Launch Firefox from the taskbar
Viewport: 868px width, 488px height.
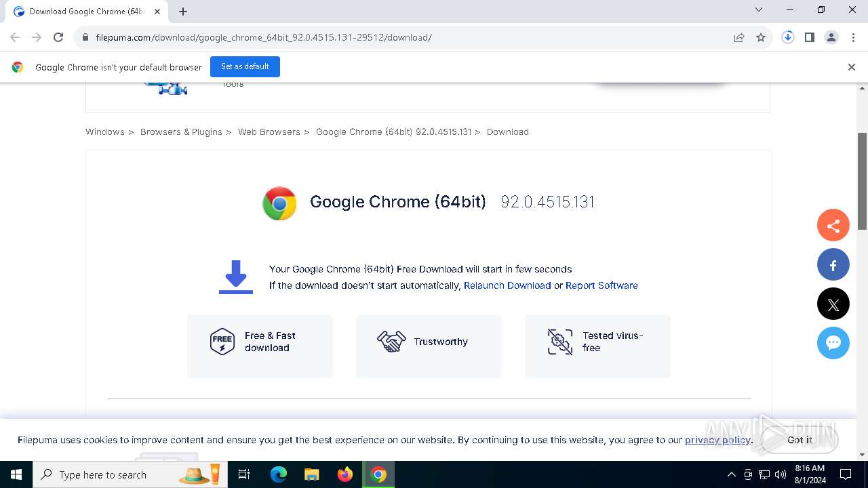tap(345, 474)
